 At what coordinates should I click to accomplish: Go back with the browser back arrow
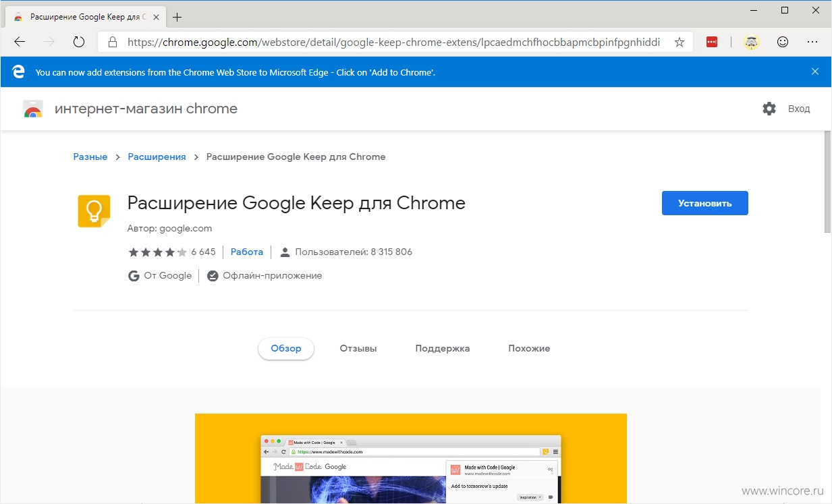point(20,42)
